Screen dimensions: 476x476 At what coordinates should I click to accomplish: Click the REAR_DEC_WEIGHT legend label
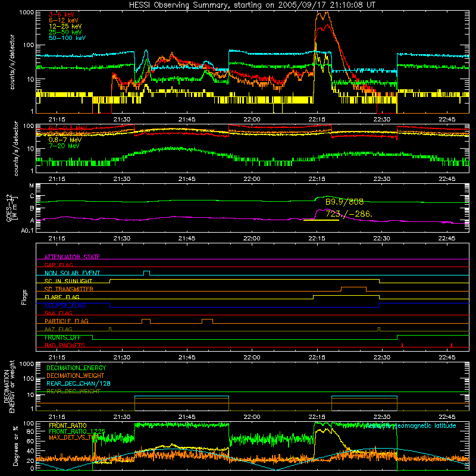73,392
